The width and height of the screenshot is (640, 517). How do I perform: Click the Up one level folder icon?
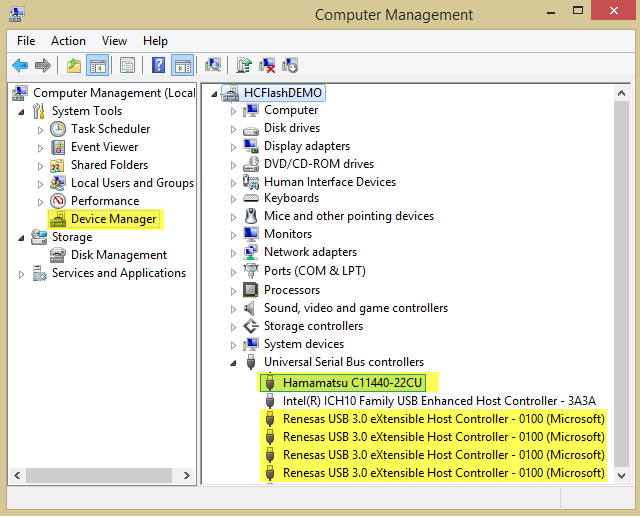[74, 66]
